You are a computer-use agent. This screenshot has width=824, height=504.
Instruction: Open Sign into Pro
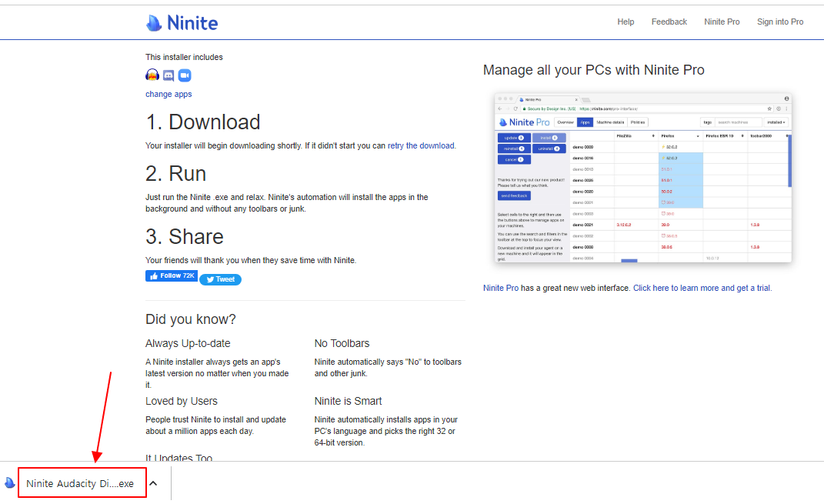click(x=780, y=22)
